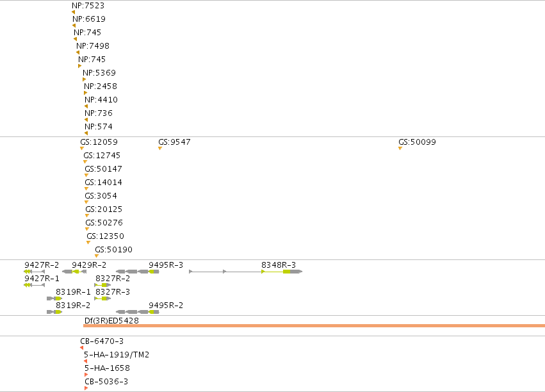545x392 pixels.
Task: Pick the triangle beneath GS:14014
Action: (x=86, y=189)
